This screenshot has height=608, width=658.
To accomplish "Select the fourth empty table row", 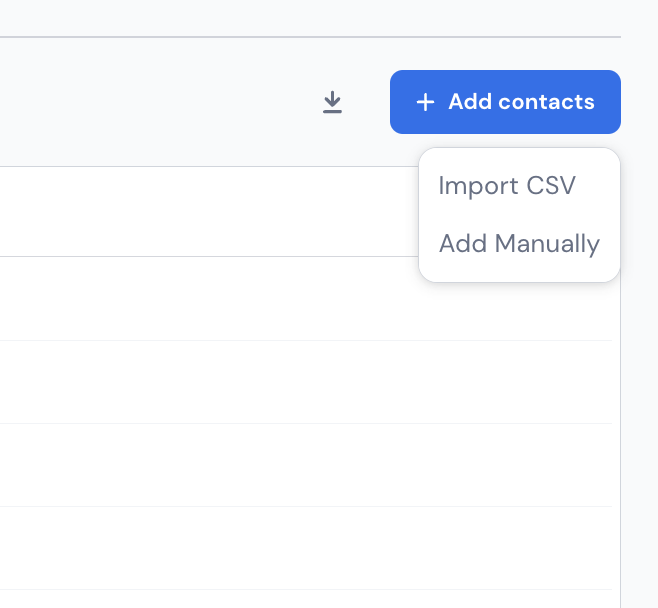I will click(x=306, y=548).
